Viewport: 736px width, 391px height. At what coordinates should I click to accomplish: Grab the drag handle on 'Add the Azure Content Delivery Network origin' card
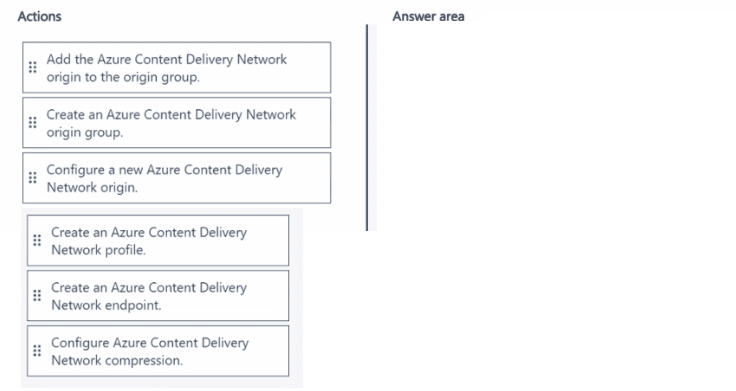[32, 68]
